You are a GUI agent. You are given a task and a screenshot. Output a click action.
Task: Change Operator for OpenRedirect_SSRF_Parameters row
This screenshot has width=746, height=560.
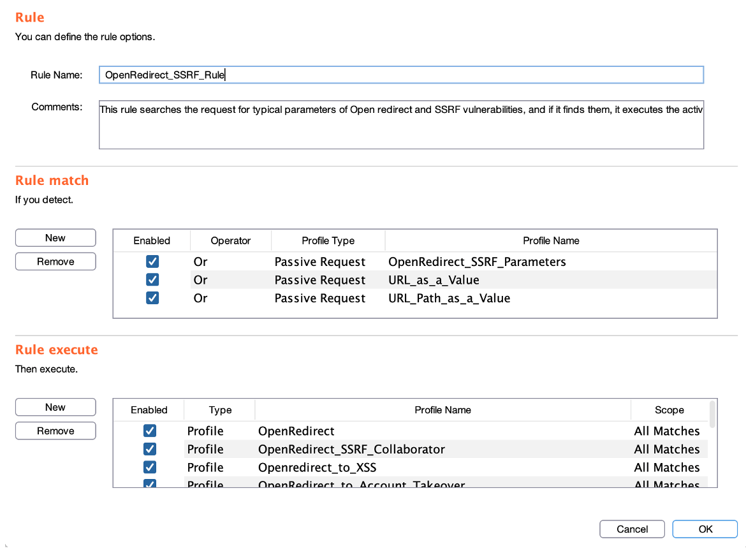pyautogui.click(x=230, y=262)
